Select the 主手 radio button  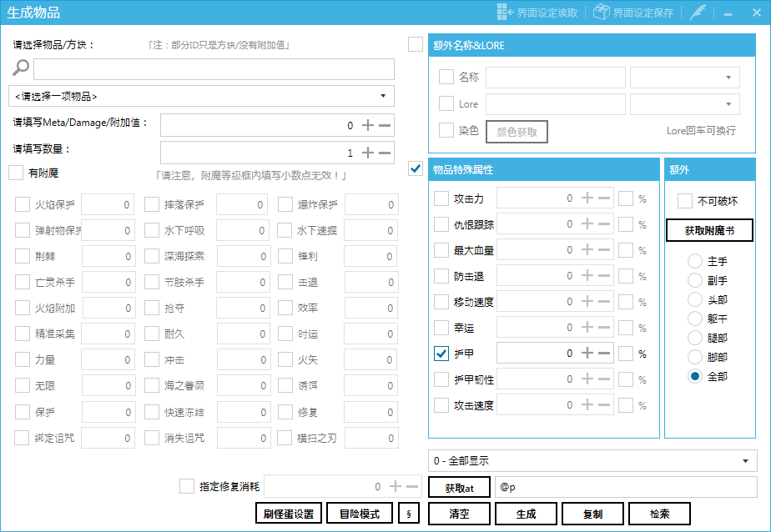[x=694, y=261]
